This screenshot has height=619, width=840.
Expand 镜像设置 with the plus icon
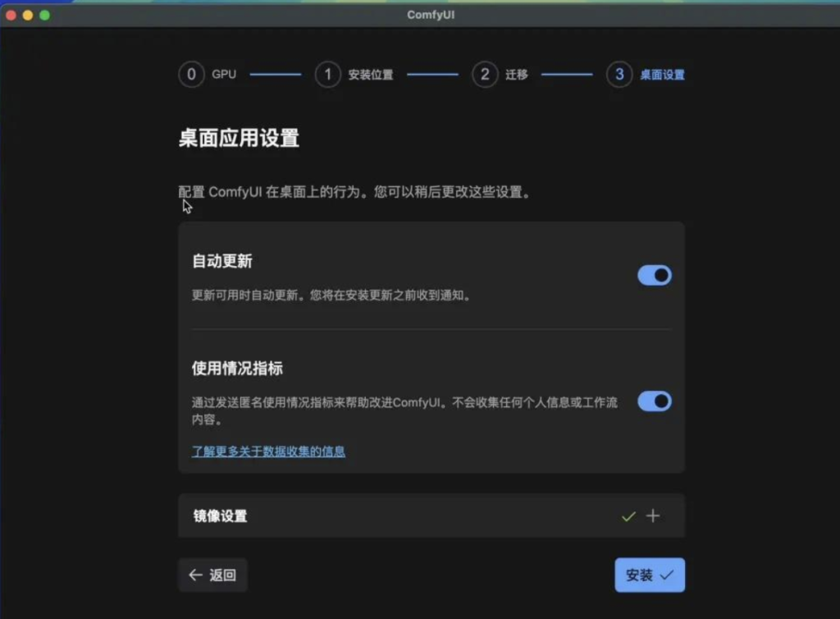652,516
